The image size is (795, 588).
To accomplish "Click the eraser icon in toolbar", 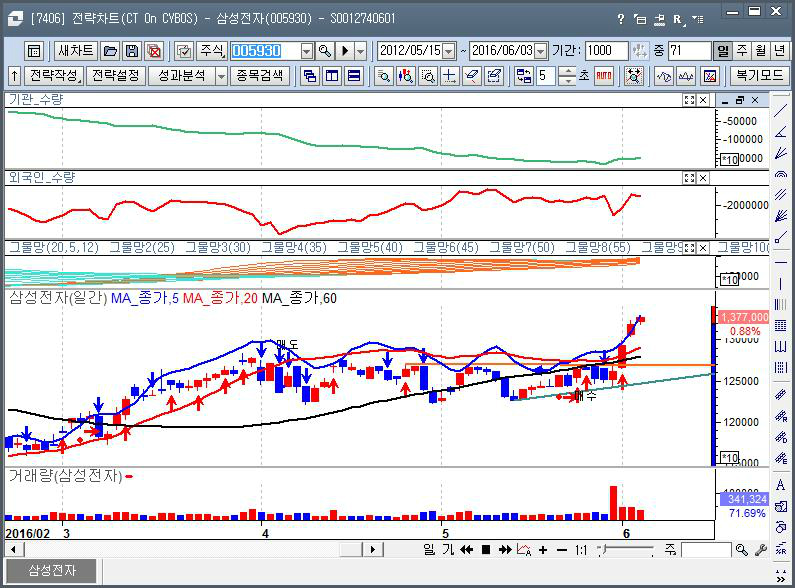I will click(x=470, y=76).
